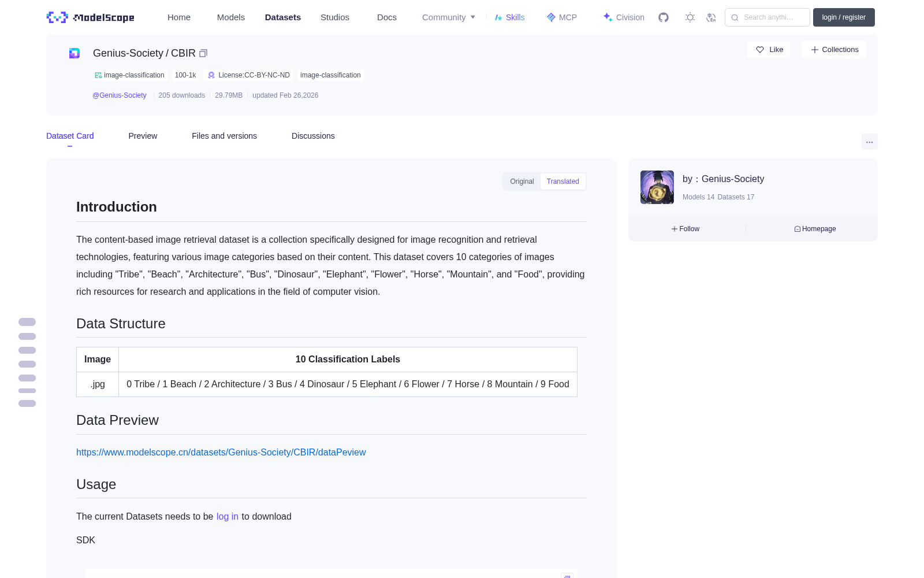Go to the Home nav item
This screenshot has height=578, width=924.
[179, 17]
